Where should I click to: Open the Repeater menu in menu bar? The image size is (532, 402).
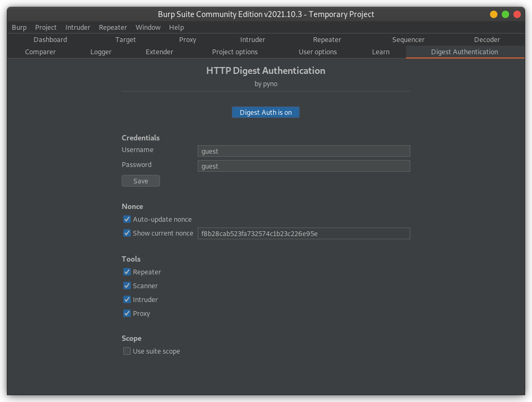coord(113,28)
